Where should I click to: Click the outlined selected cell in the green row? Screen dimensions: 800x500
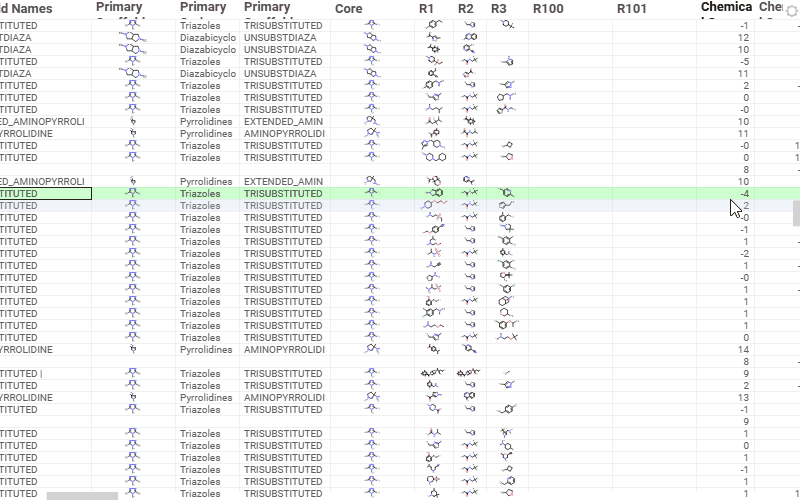(45, 193)
